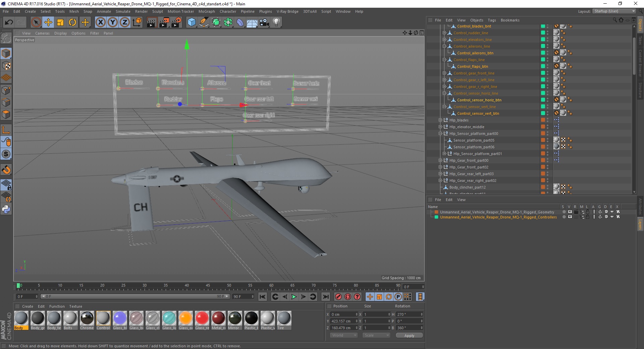
Task: Activate the Move tool in toolbar
Action: 48,22
